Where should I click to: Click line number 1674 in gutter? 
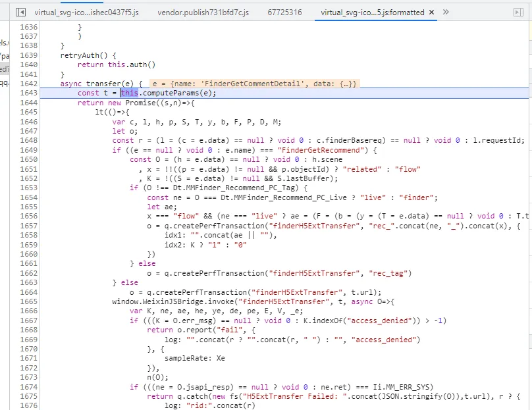point(29,387)
